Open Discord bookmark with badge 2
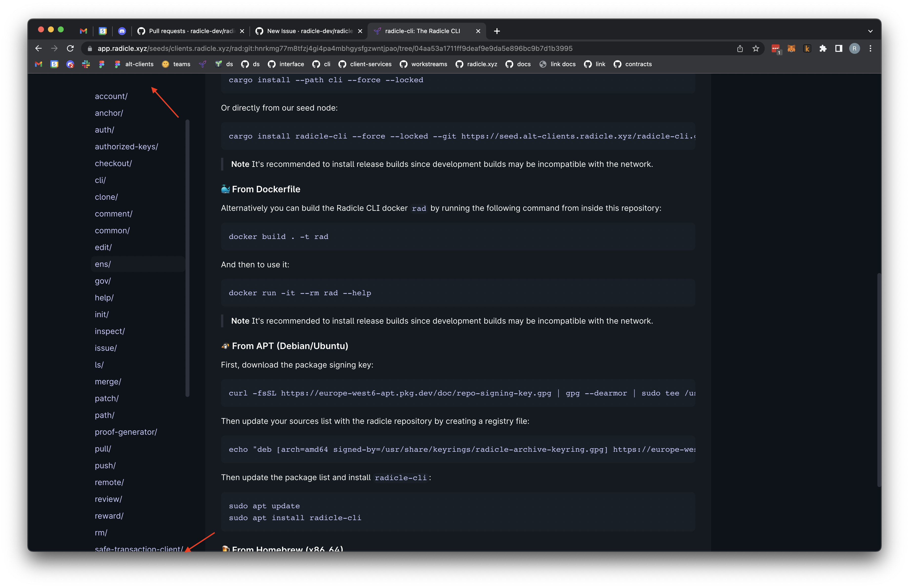This screenshot has height=588, width=909. coord(70,64)
